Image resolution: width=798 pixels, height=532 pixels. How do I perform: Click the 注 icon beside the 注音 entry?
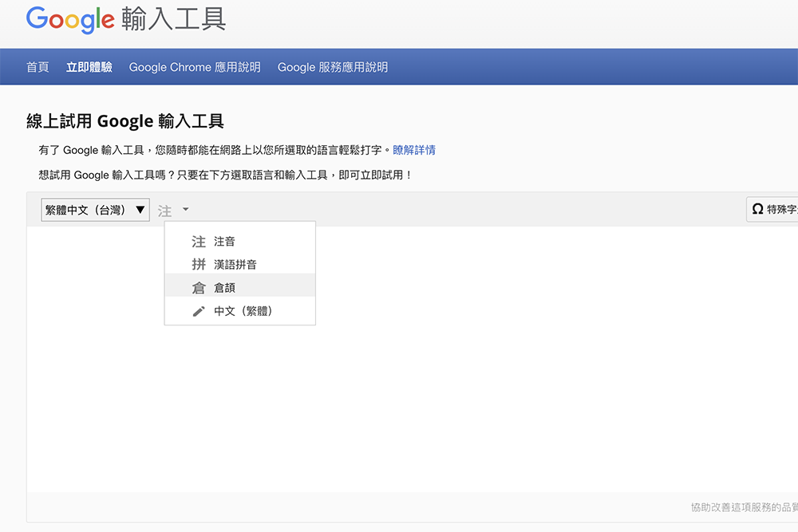point(198,241)
